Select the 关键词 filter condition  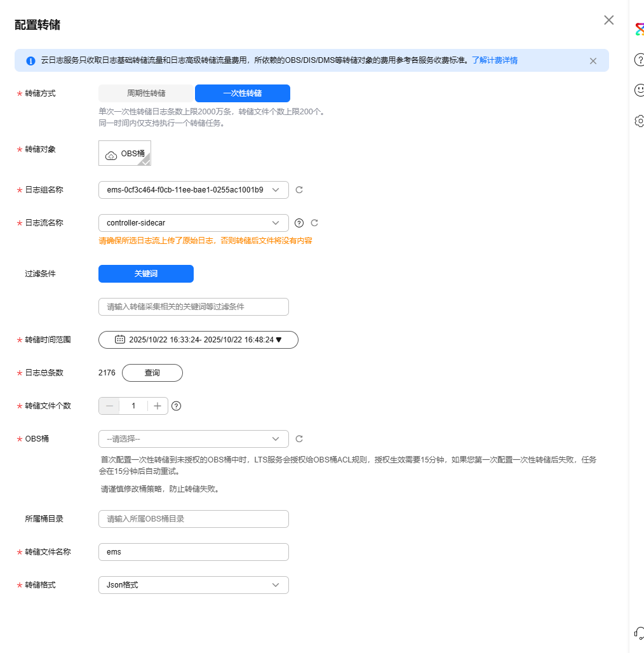coord(146,274)
